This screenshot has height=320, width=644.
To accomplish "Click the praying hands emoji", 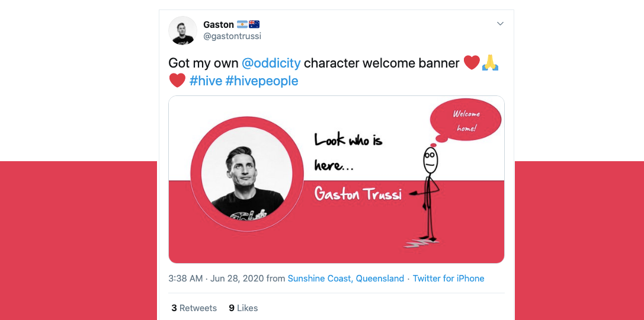I will [x=490, y=62].
